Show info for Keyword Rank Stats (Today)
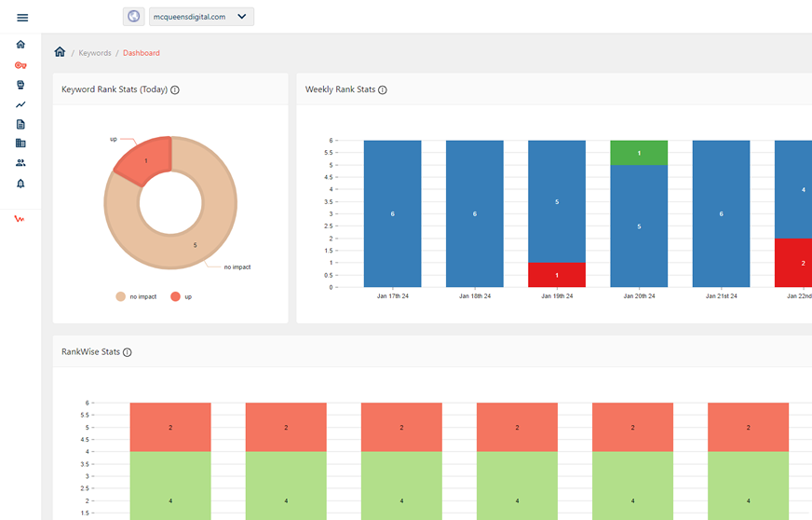The height and width of the screenshot is (520, 812). (x=175, y=90)
